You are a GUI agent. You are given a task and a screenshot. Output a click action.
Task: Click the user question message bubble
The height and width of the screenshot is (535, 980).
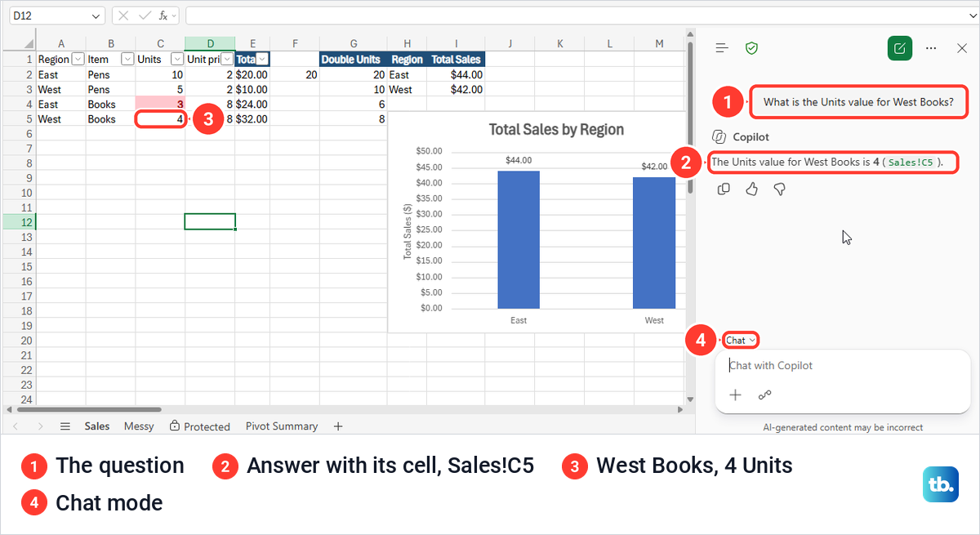(x=857, y=102)
